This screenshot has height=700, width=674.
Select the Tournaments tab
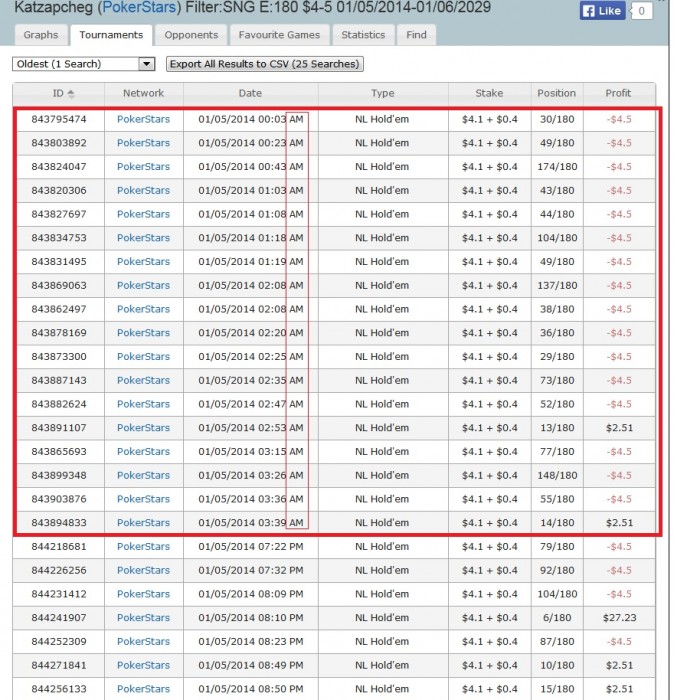[x=111, y=35]
